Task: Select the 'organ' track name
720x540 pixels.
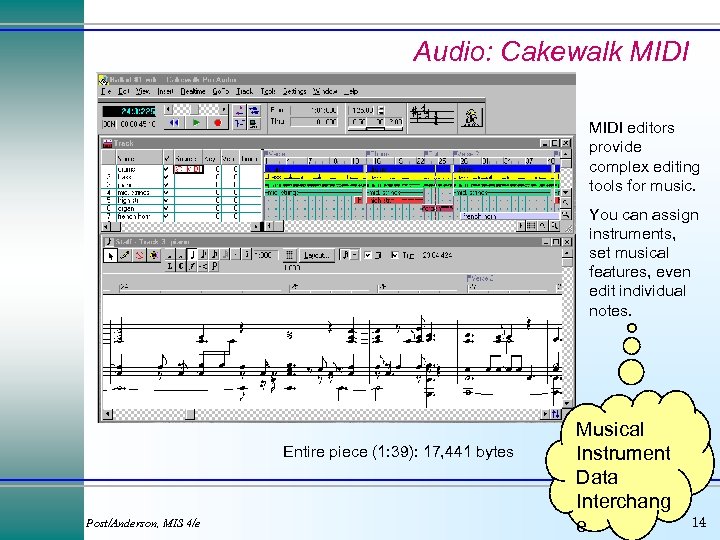Action: pyautogui.click(x=126, y=208)
